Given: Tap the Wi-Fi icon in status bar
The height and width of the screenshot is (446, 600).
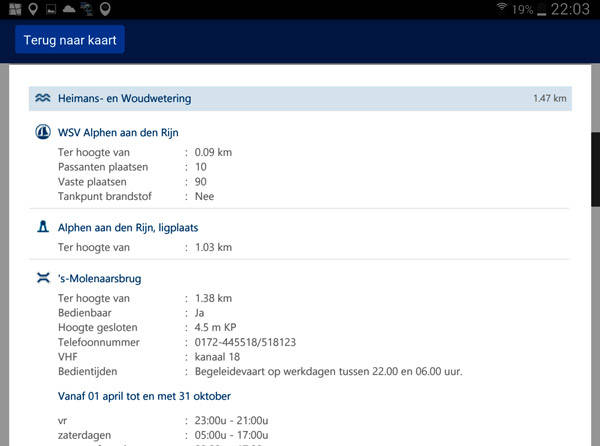Looking at the screenshot, I should [500, 9].
